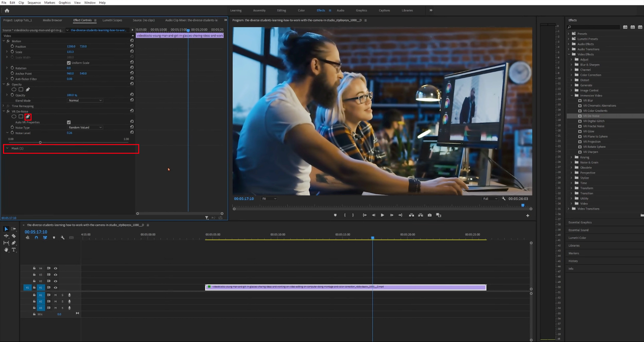Click the Noise Level slider handle
644x342 pixels.
(x=40, y=142)
